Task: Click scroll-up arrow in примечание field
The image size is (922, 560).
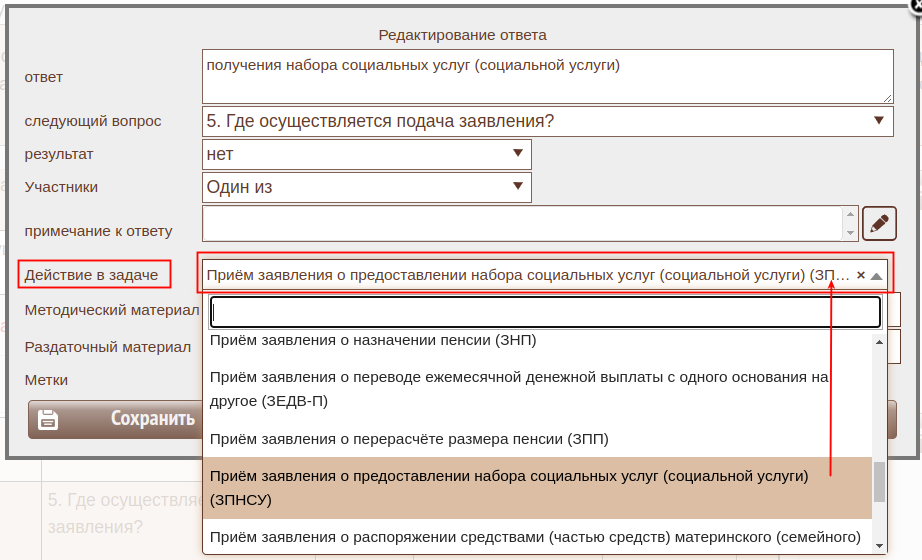Action: click(x=851, y=214)
